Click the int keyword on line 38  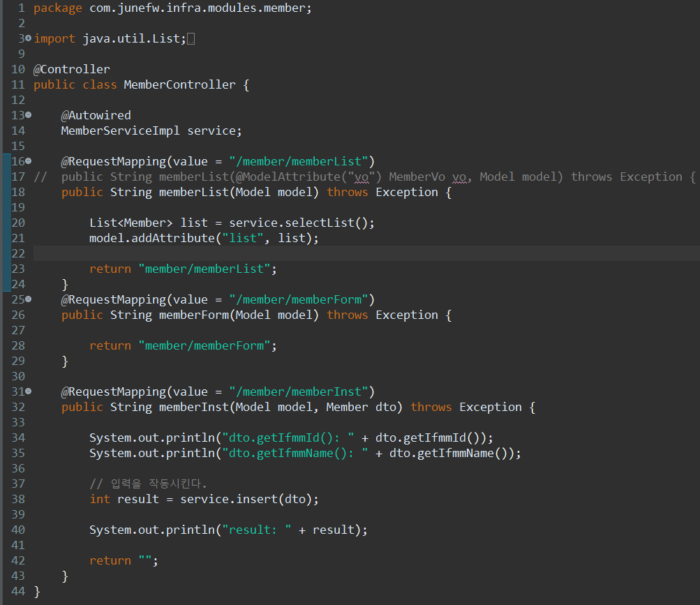(x=100, y=499)
